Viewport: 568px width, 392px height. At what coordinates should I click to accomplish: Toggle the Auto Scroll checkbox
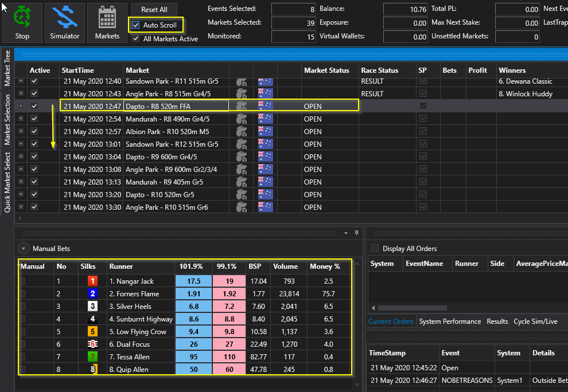click(x=136, y=25)
